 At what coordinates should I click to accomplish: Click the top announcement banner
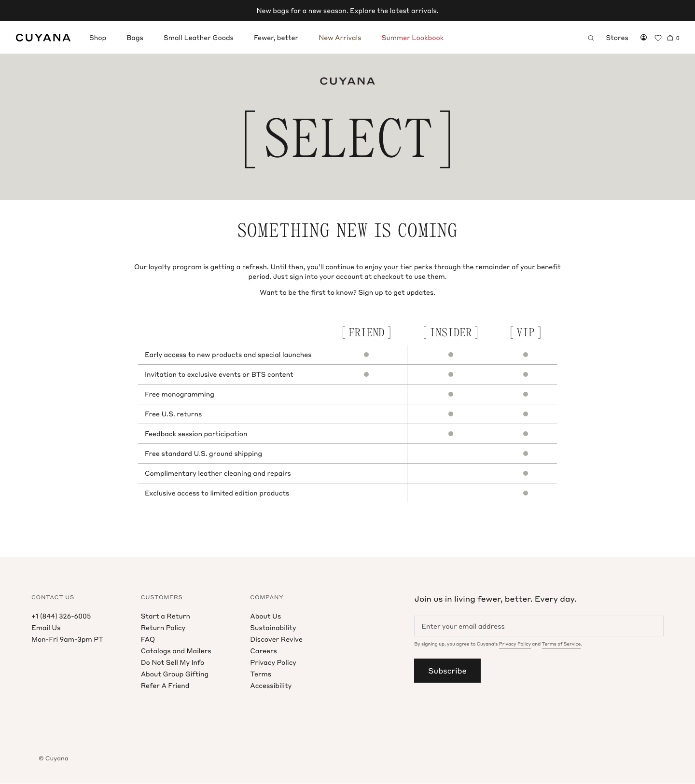347,11
